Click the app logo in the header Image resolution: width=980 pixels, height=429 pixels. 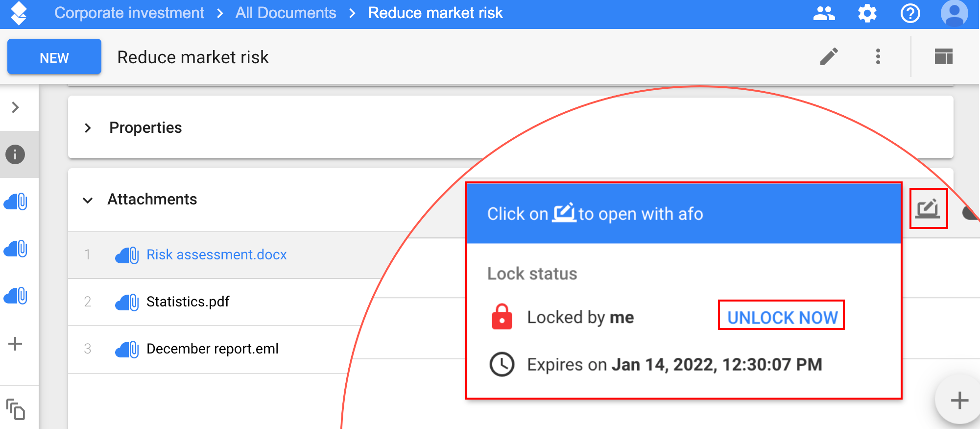tap(19, 13)
